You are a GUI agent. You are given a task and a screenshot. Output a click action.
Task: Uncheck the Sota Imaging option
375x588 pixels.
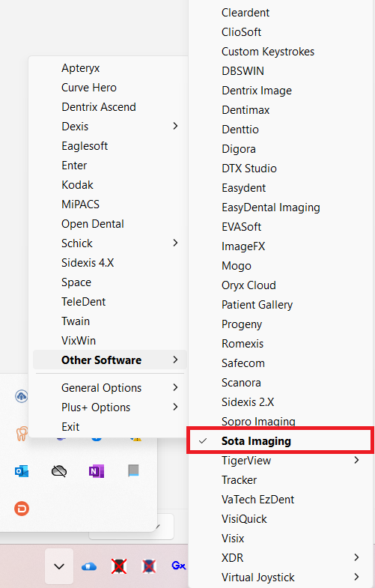tap(279, 441)
